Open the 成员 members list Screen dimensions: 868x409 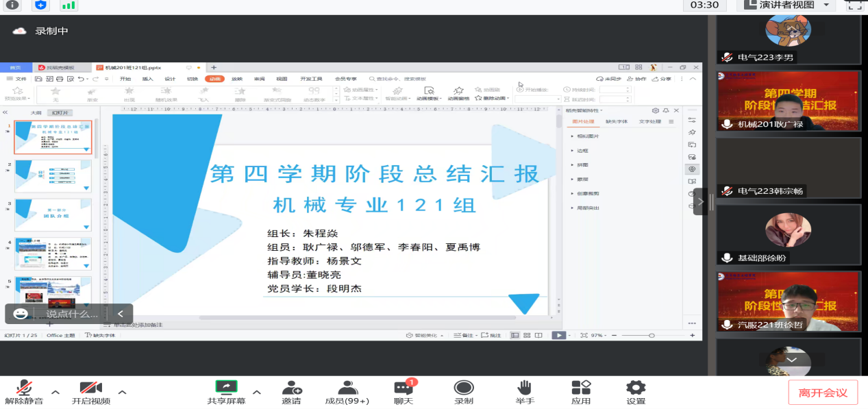pyautogui.click(x=347, y=388)
